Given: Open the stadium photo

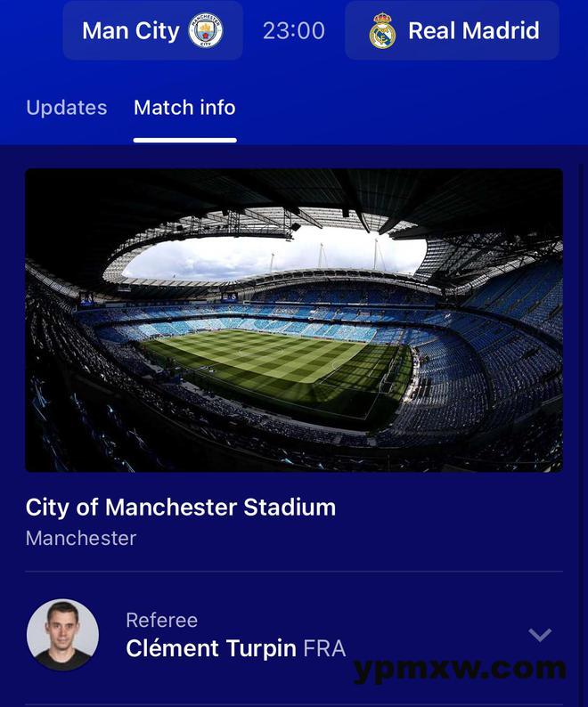Looking at the screenshot, I should click(x=294, y=321).
